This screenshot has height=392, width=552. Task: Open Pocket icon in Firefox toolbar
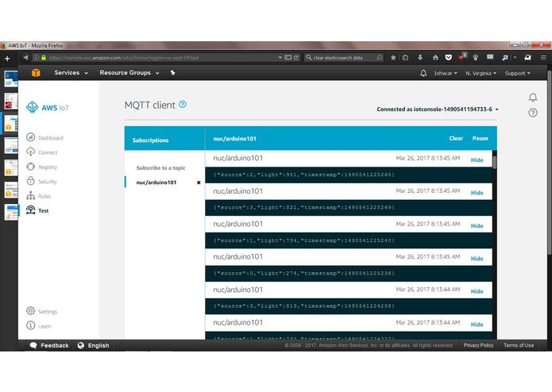(x=448, y=57)
